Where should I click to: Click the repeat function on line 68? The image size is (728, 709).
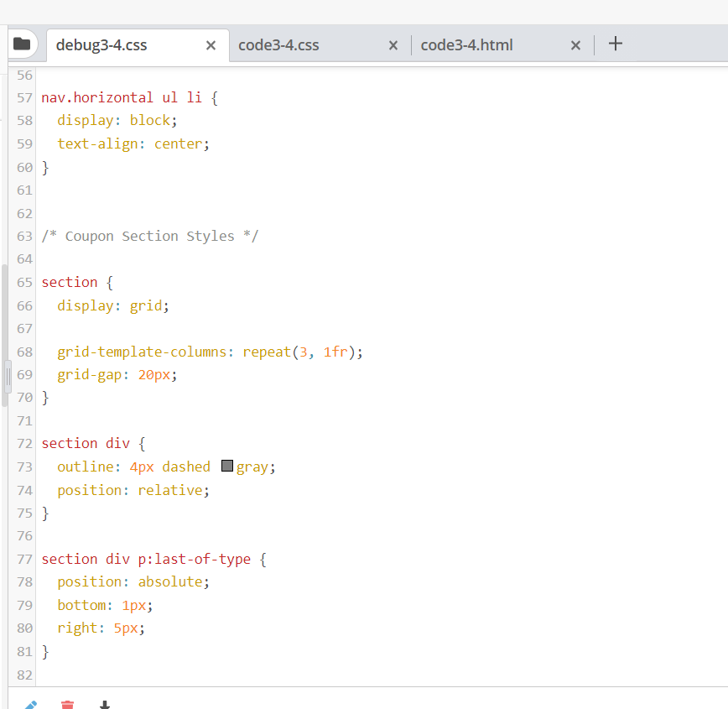(266, 352)
